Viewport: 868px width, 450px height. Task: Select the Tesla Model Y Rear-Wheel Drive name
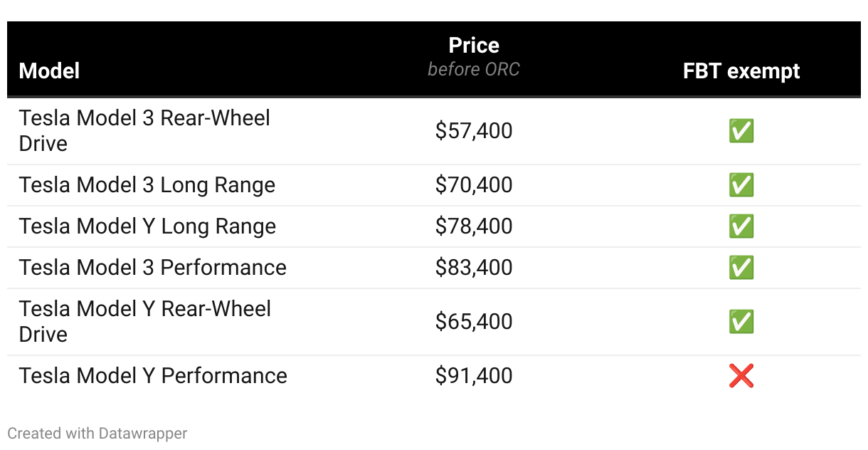pos(145,321)
